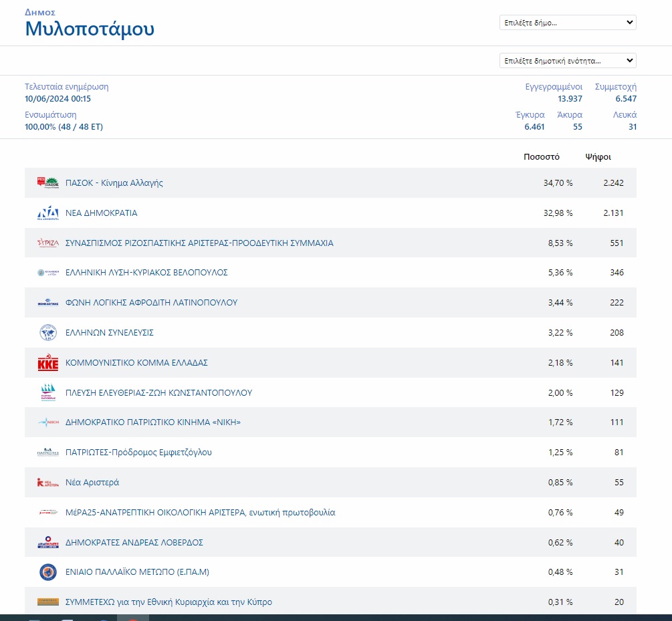Click invalid votes value '55' under Άκυρα
Image resolution: width=672 pixels, height=621 pixels.
tap(578, 127)
